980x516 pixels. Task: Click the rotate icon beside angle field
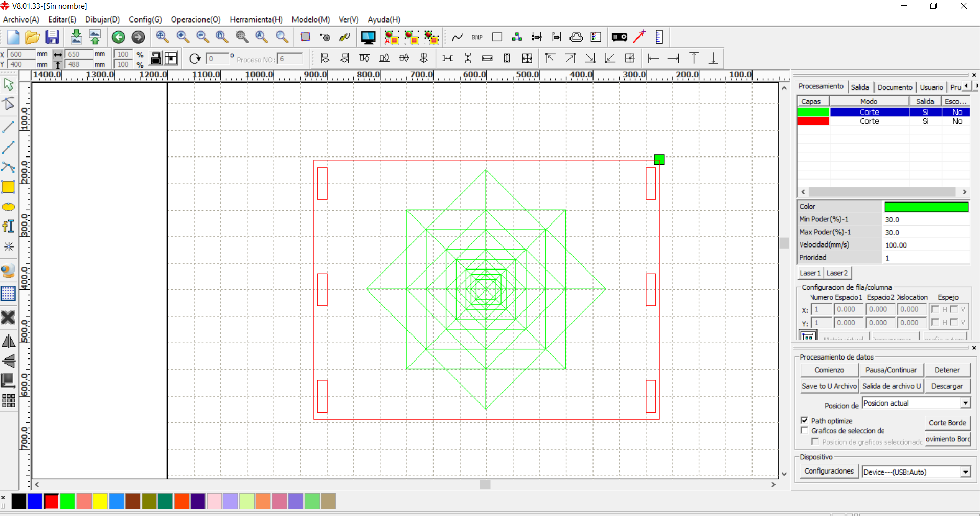pyautogui.click(x=195, y=58)
